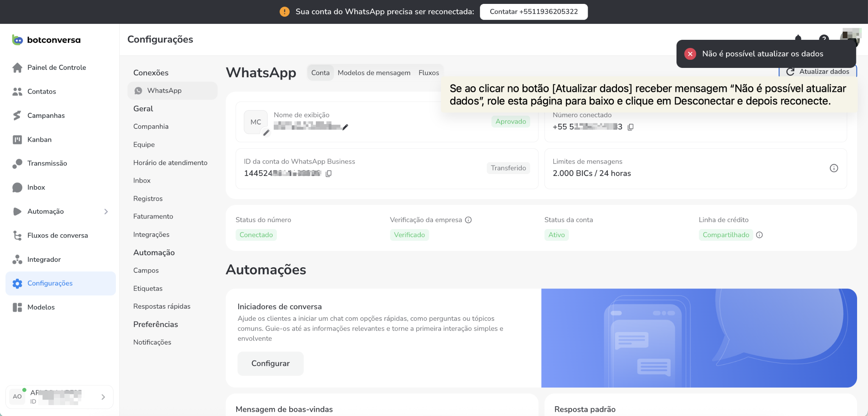Click the Fluxos de conversa icon
This screenshot has width=868, height=416.
(x=17, y=235)
